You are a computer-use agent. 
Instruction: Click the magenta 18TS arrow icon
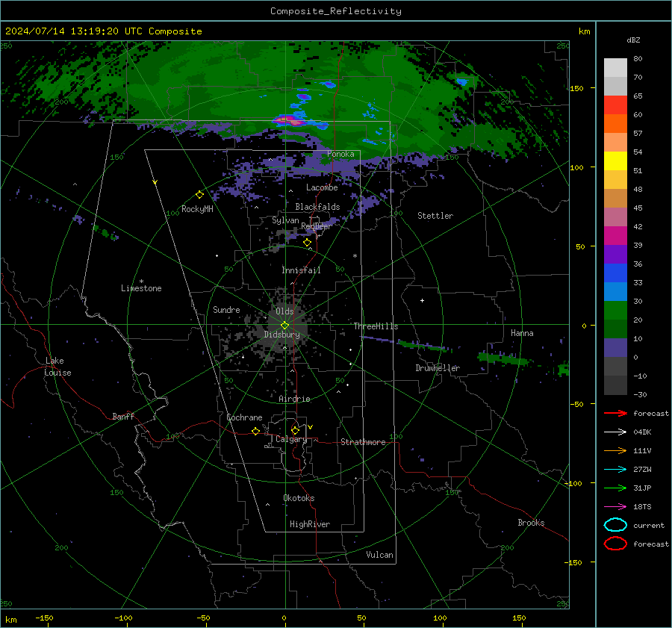pyautogui.click(x=615, y=507)
